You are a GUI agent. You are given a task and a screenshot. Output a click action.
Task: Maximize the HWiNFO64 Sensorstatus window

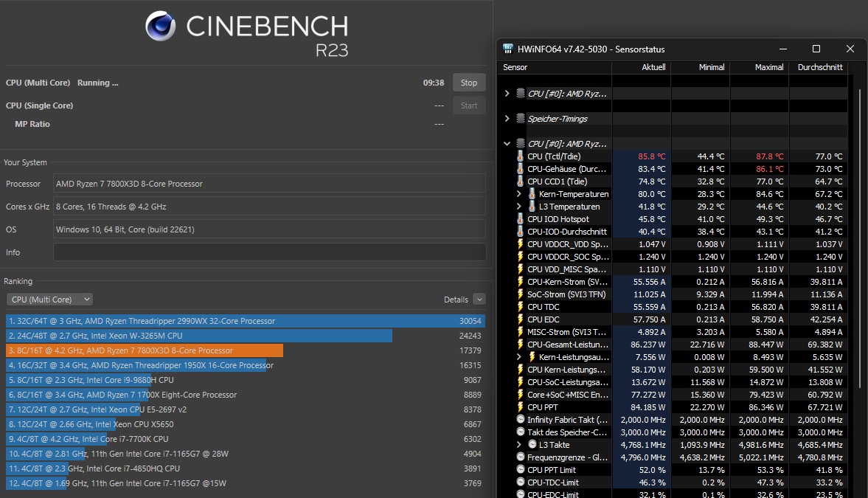816,49
